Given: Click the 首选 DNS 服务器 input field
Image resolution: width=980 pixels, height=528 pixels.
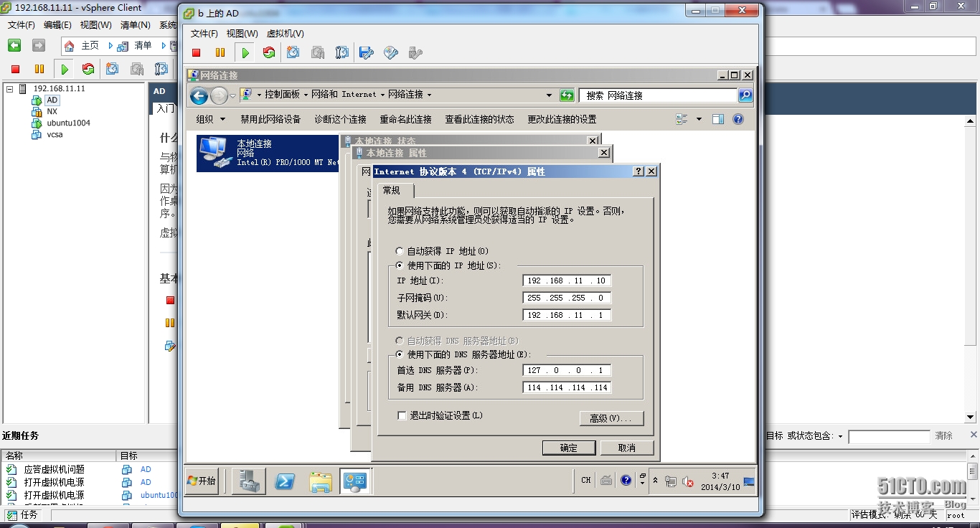Looking at the screenshot, I should 567,370.
